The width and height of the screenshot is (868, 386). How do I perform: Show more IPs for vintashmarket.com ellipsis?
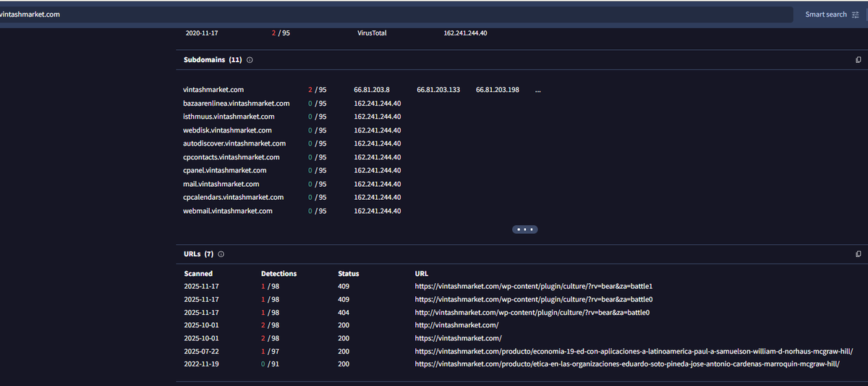point(538,91)
